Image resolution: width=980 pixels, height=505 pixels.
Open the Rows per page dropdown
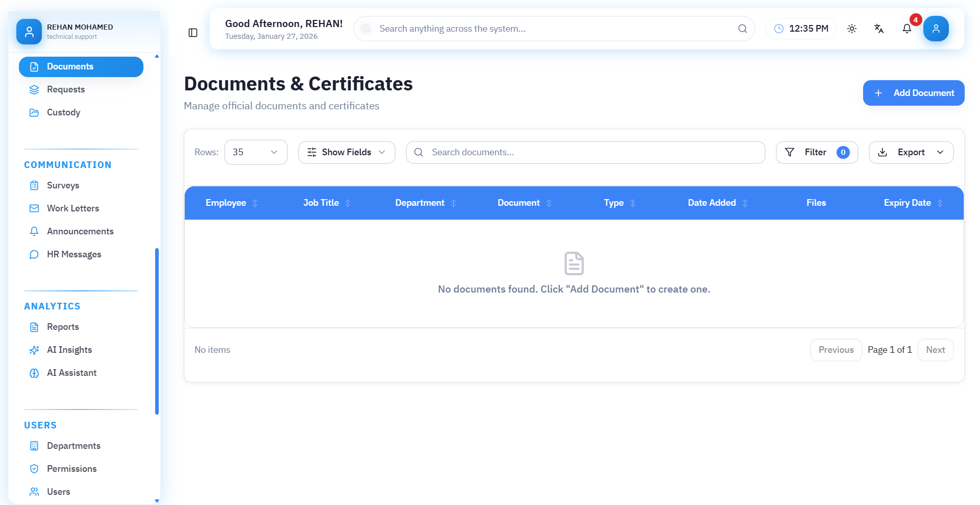click(256, 152)
